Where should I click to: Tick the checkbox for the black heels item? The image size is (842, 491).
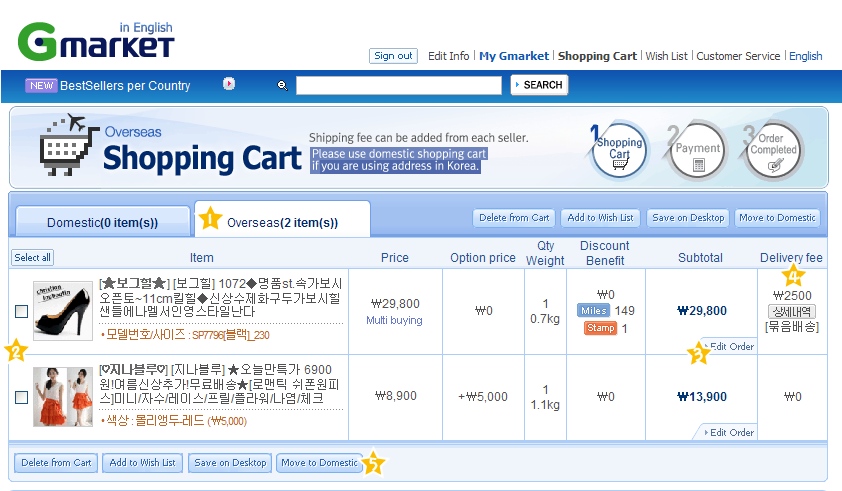coord(21,311)
